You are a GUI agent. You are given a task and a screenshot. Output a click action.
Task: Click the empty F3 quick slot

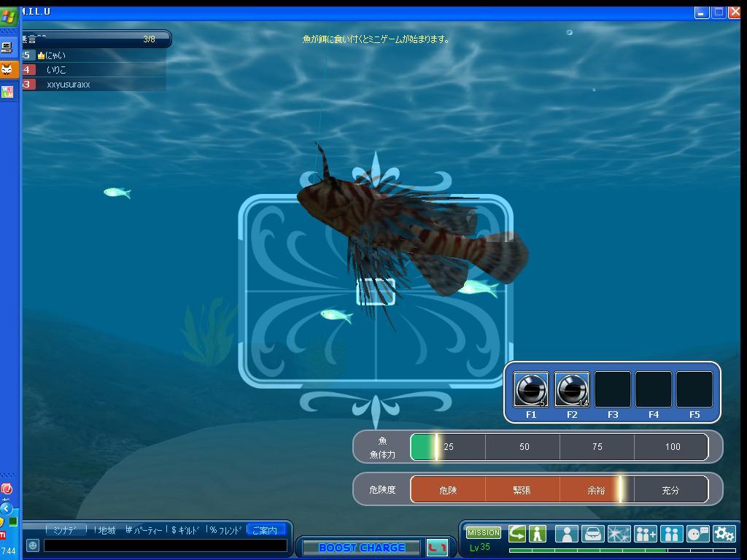click(x=612, y=389)
